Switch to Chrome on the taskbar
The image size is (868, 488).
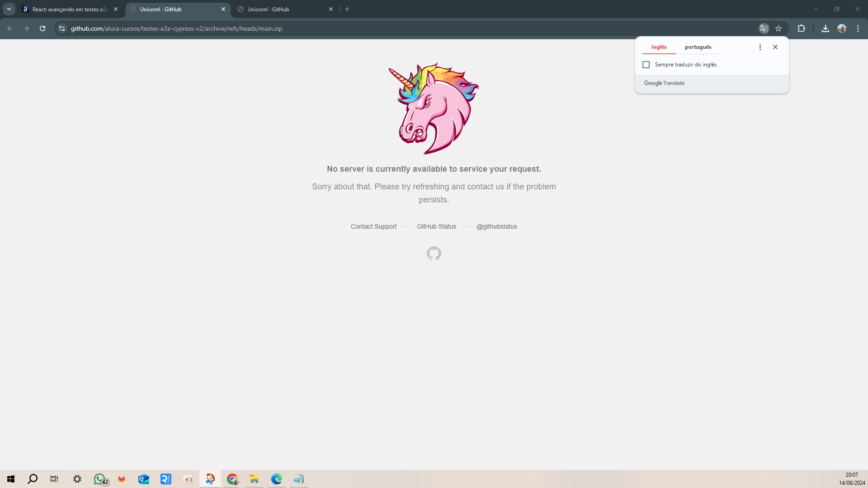(232, 479)
